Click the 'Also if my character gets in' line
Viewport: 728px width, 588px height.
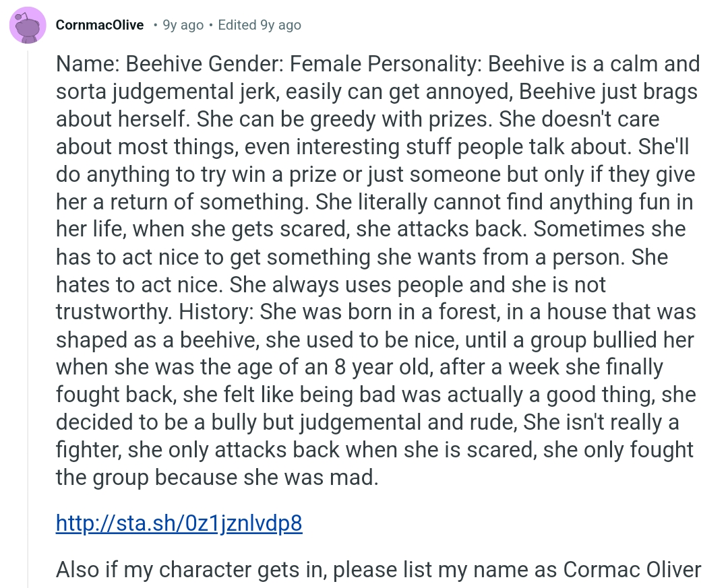pos(191,570)
